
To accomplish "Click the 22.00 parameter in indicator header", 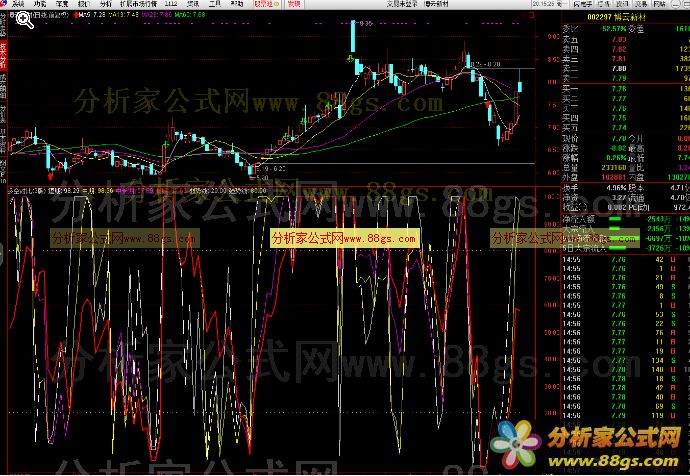I will click(x=218, y=191).
